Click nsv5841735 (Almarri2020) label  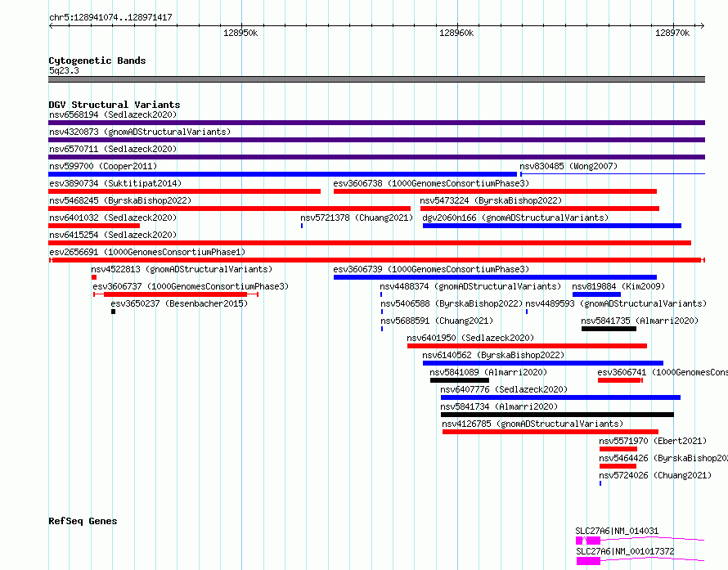pyautogui.click(x=640, y=321)
